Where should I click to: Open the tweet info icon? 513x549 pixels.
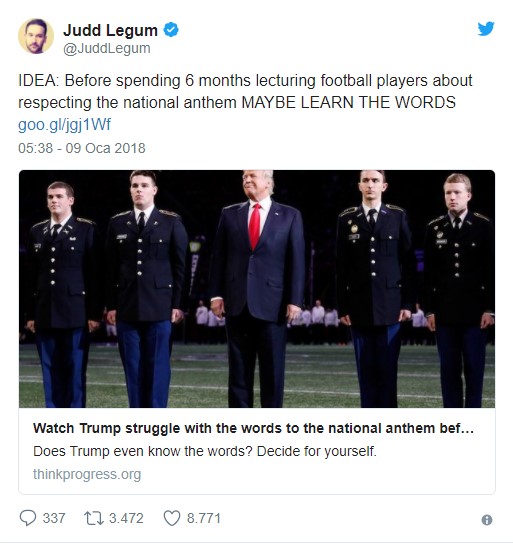click(487, 520)
